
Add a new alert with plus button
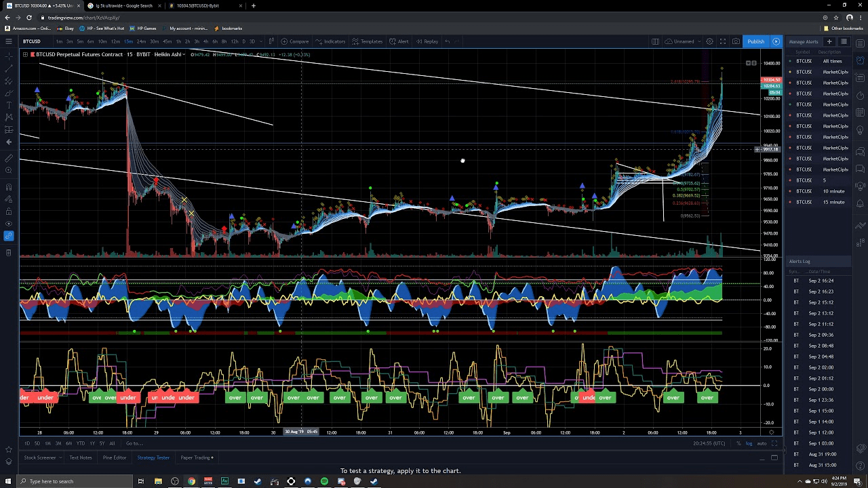pos(829,41)
